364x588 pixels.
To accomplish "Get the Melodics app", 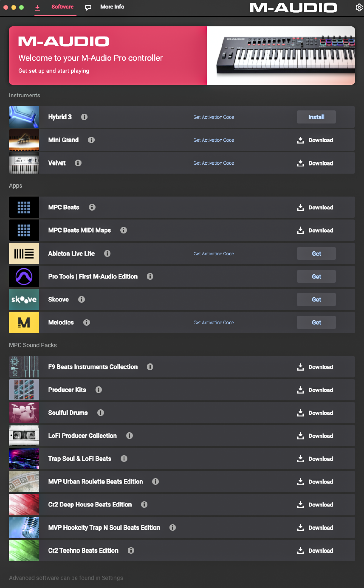I will tap(316, 323).
